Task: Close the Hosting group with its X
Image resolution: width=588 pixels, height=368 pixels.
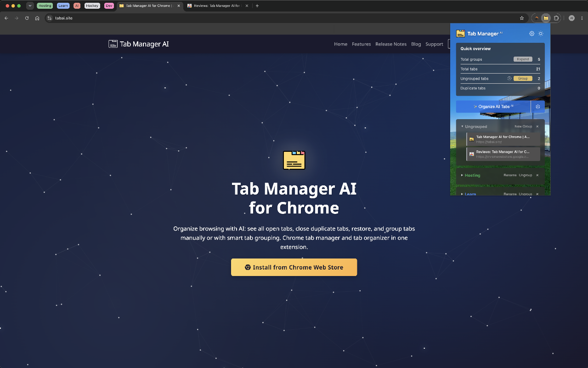Action: [x=537, y=175]
